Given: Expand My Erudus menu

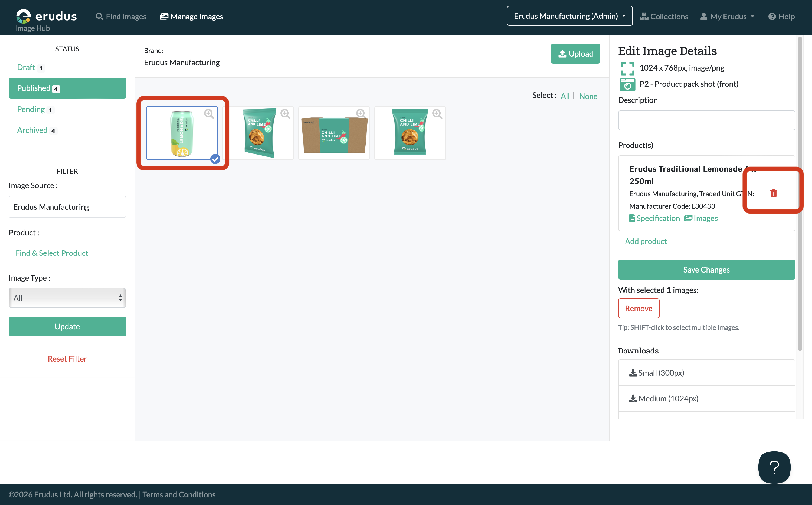Looking at the screenshot, I should click(728, 16).
